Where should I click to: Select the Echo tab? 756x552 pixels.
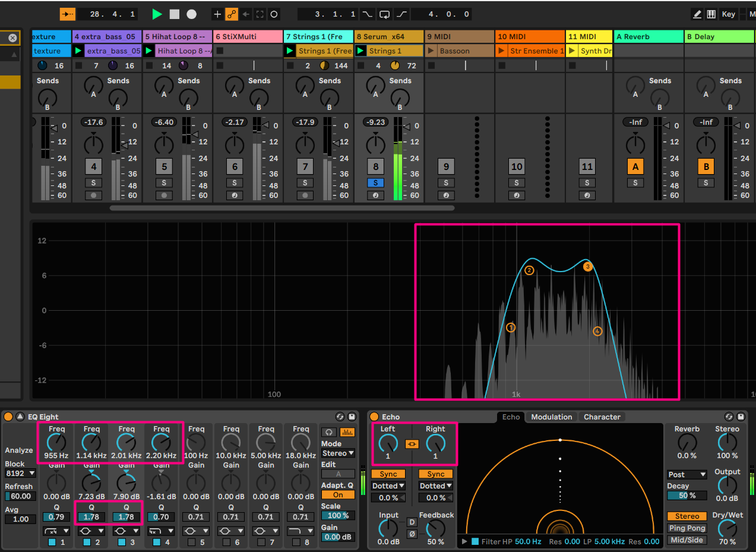(x=511, y=417)
